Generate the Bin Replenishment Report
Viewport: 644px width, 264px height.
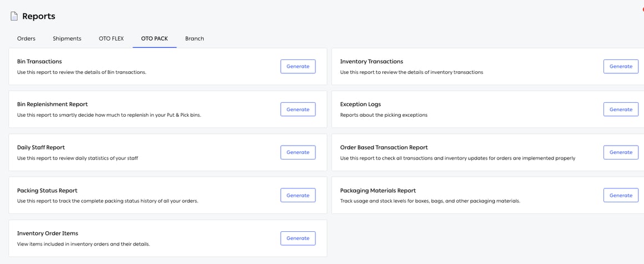click(x=298, y=109)
